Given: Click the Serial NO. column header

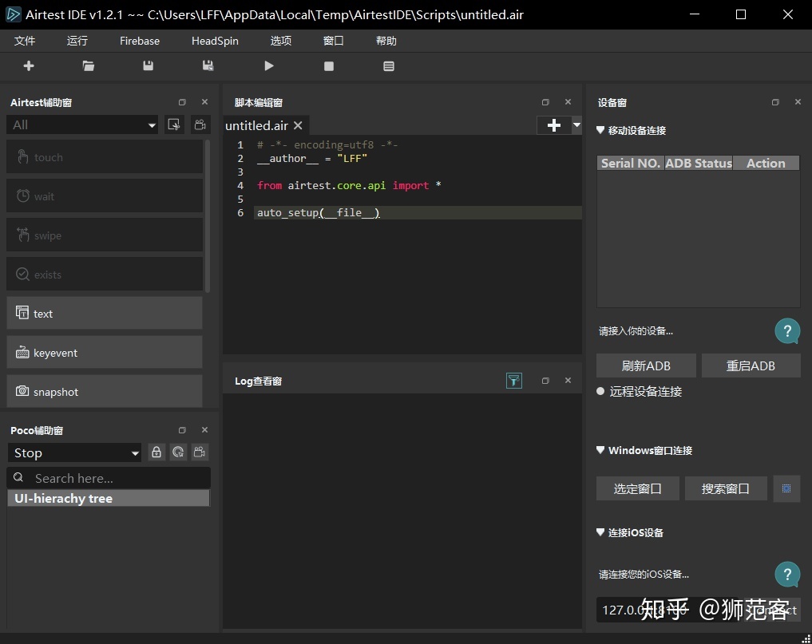Looking at the screenshot, I should click(x=631, y=163).
